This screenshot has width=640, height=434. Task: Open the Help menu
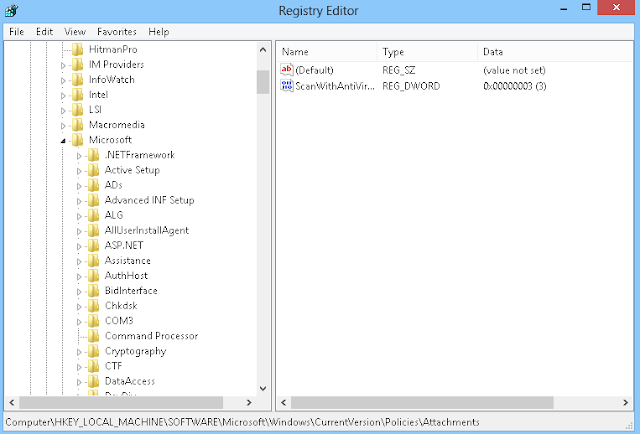(159, 31)
